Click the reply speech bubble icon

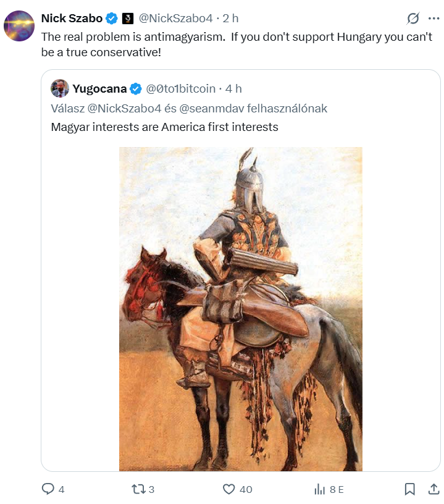(48, 489)
